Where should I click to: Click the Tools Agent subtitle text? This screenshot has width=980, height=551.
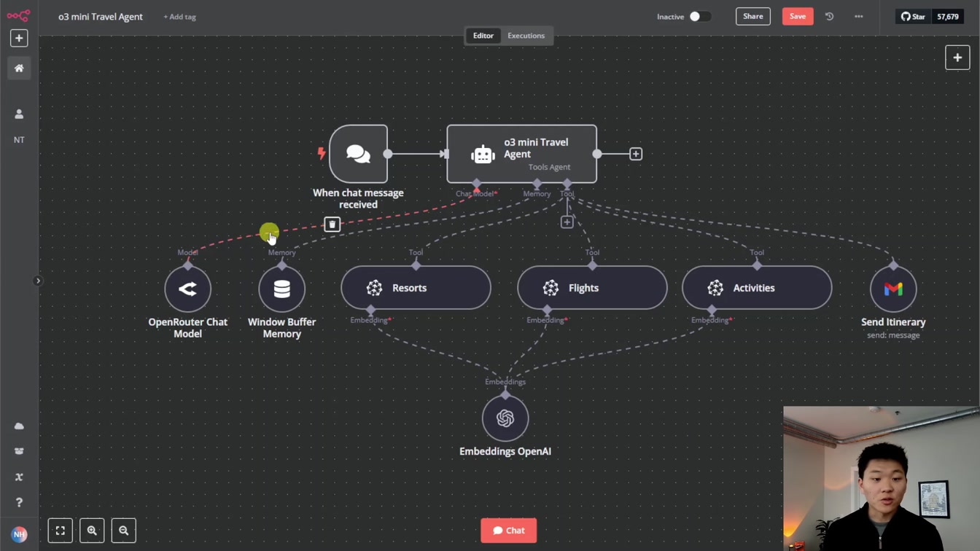point(549,168)
